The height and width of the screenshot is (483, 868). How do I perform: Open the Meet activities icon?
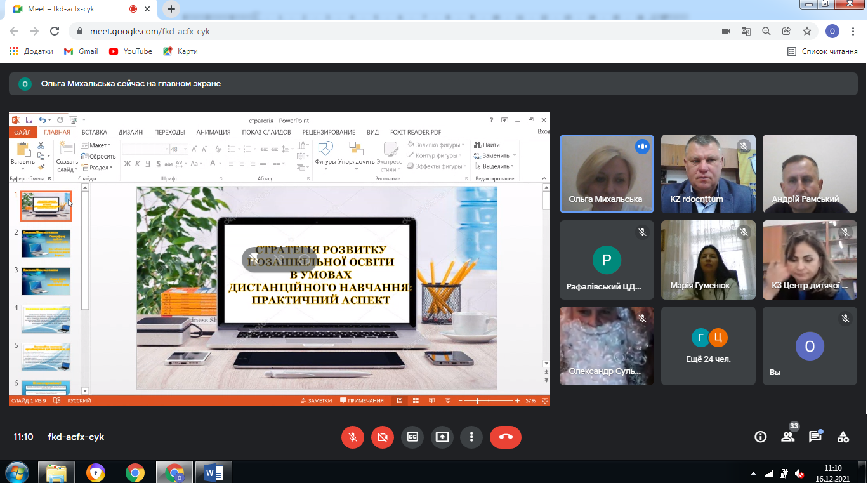coord(843,437)
